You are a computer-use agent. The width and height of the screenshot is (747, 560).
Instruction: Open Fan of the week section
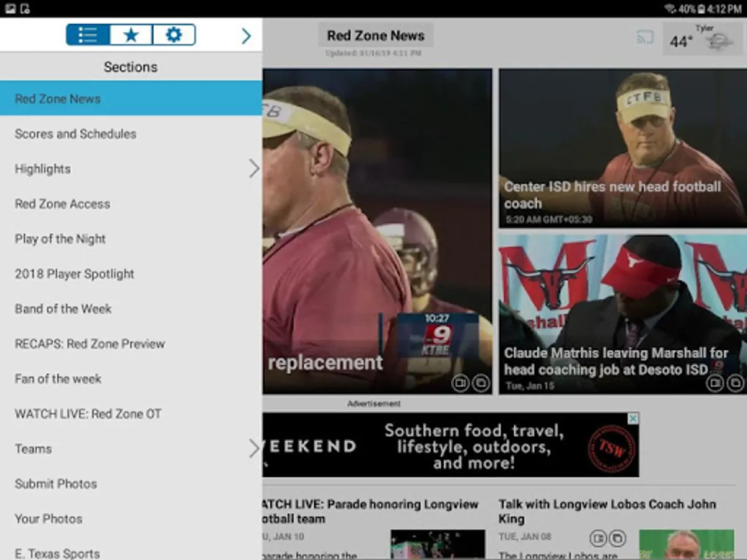pos(131,378)
